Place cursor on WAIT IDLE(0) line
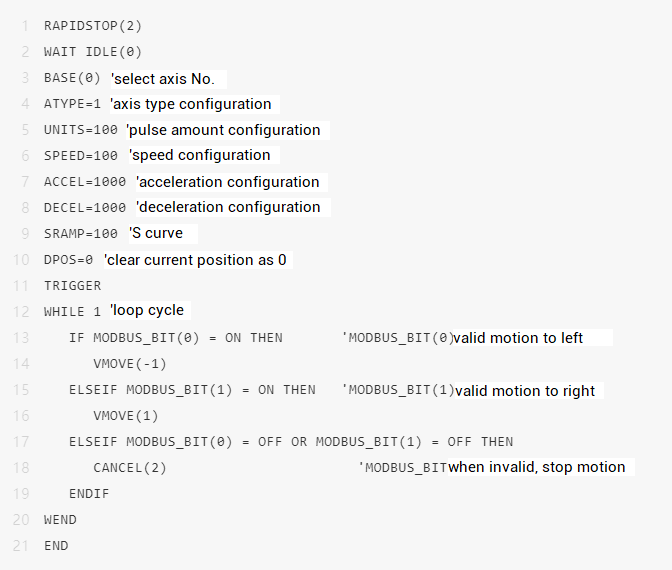This screenshot has width=672, height=570. point(93,51)
